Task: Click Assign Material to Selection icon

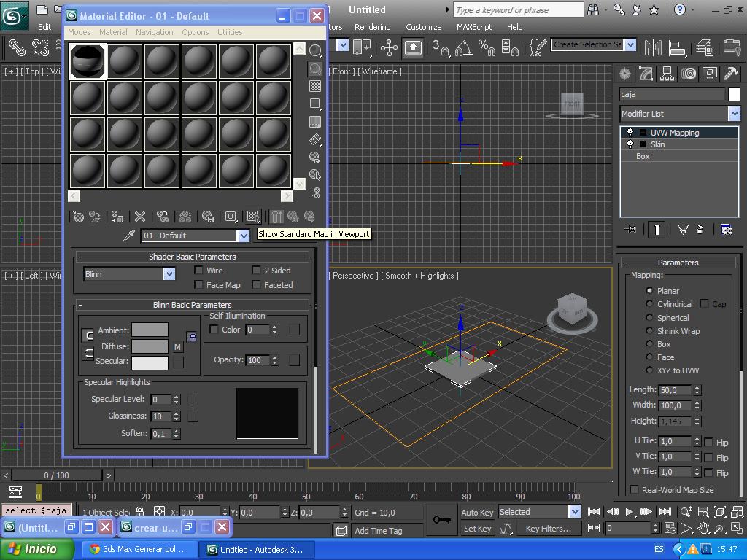Action: pos(117,217)
